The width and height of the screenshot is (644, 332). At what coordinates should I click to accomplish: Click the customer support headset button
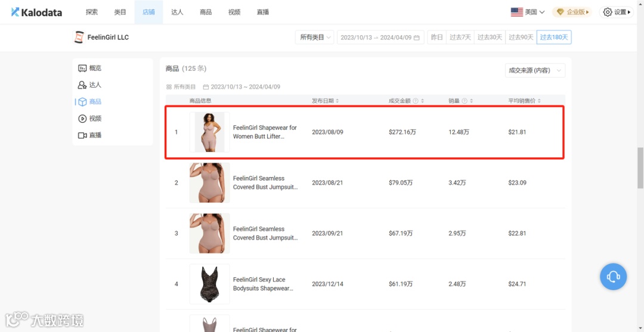coord(613,277)
